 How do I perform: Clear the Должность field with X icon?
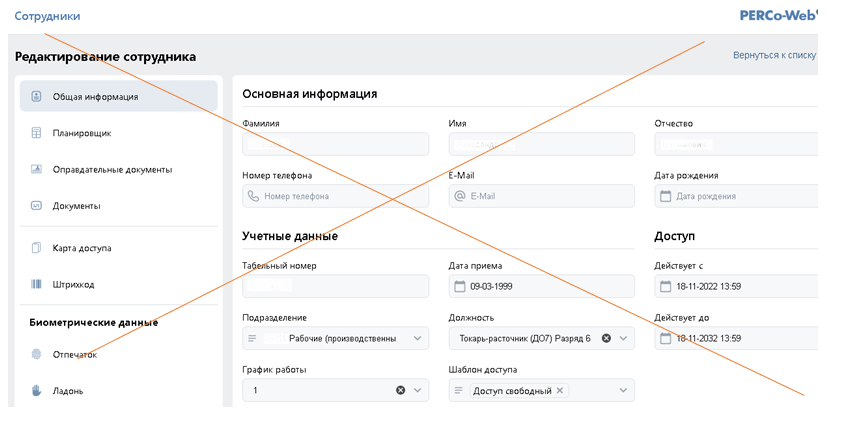606,338
